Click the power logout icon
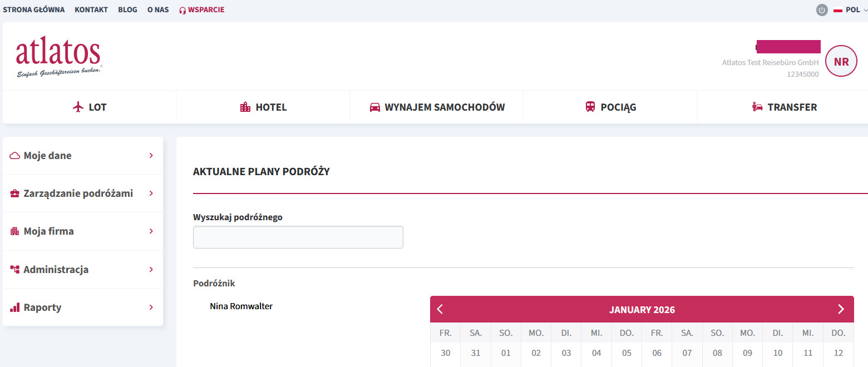This screenshot has height=367, width=868. (x=822, y=10)
